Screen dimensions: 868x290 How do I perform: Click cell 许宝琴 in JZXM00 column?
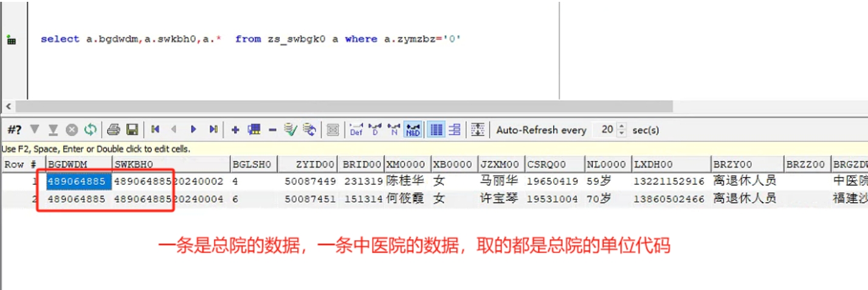[x=501, y=199]
